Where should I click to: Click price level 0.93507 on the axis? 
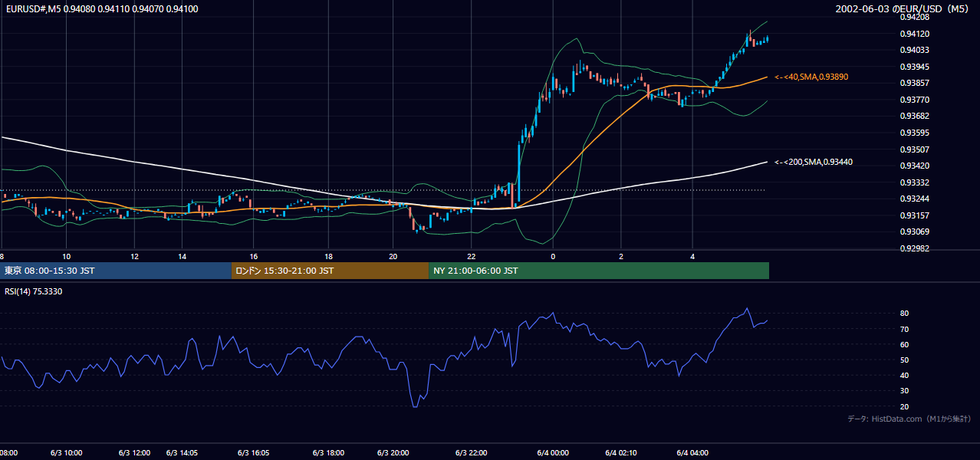point(915,149)
